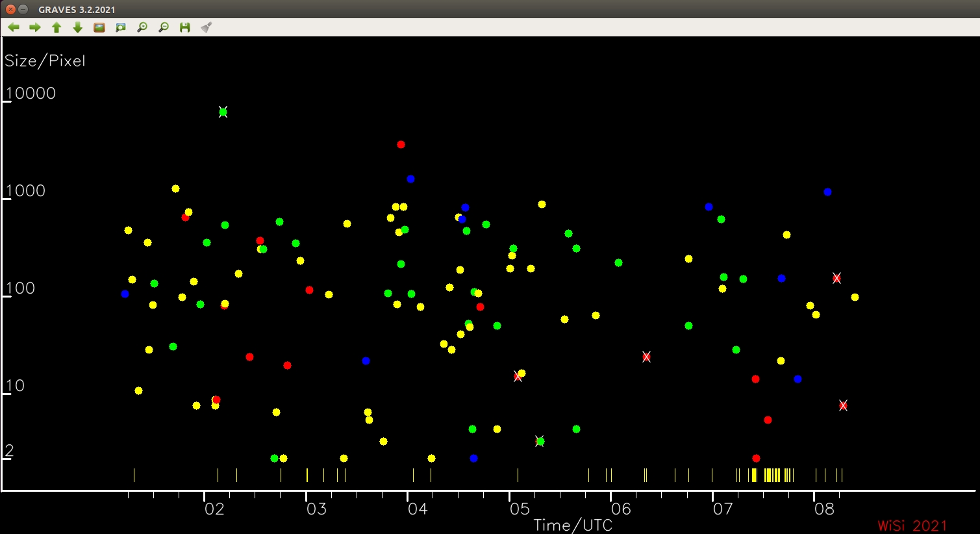
Task: Click the lone yellow event tick above 05
Action: 518,475
